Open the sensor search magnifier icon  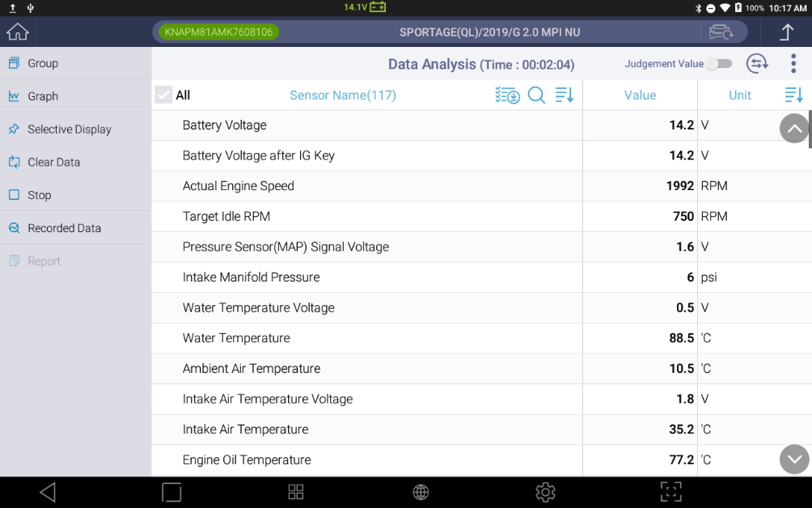click(x=536, y=95)
